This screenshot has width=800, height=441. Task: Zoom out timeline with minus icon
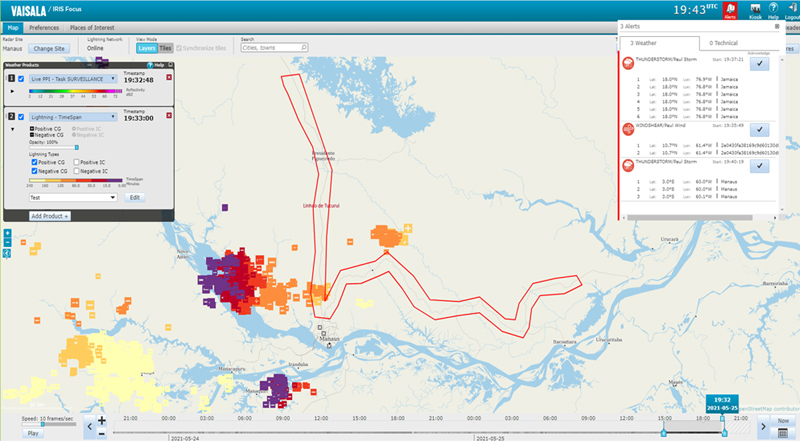[x=102, y=433]
